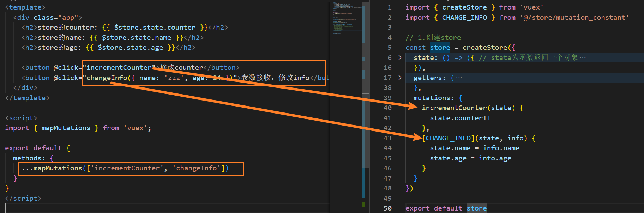Click '$store.state.name' interpolation
The width and height of the screenshot is (644, 213).
136,38
